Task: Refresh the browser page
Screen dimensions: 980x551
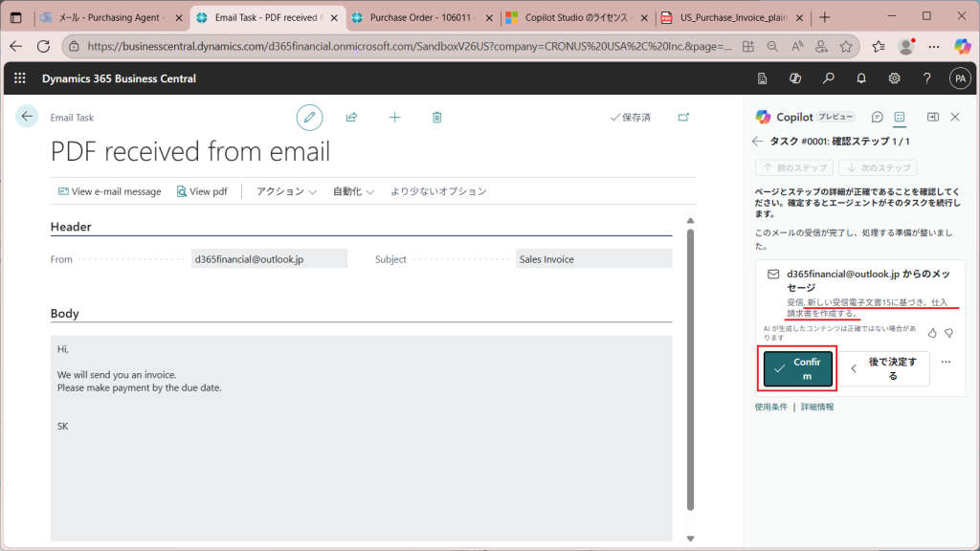Action: point(43,46)
